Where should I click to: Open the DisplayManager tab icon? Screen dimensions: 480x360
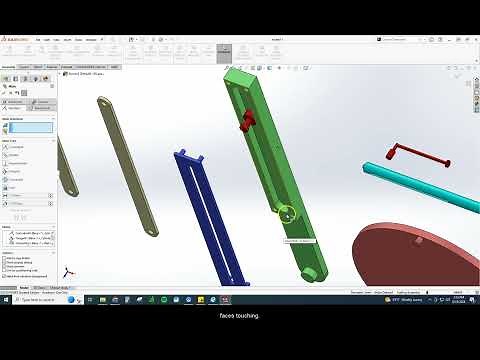coord(46,79)
